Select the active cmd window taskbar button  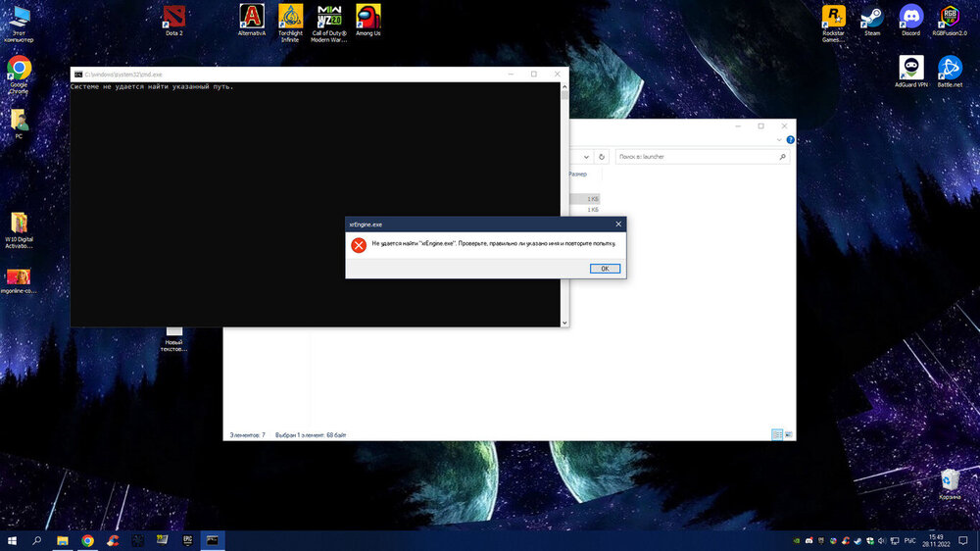pyautogui.click(x=213, y=540)
